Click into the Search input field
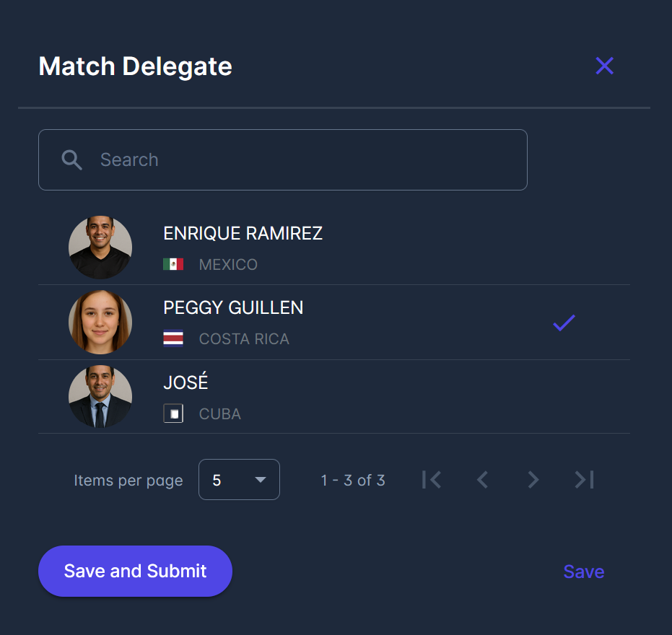This screenshot has width=672, height=635. click(303, 159)
